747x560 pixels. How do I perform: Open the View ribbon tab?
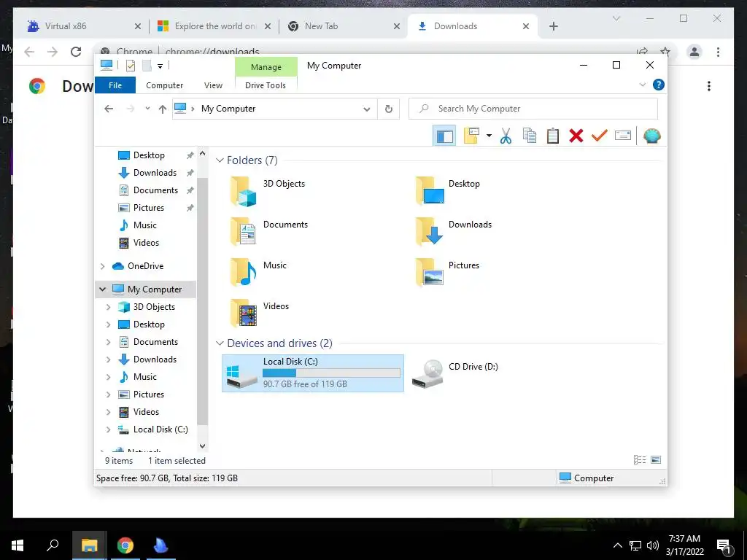click(x=213, y=85)
